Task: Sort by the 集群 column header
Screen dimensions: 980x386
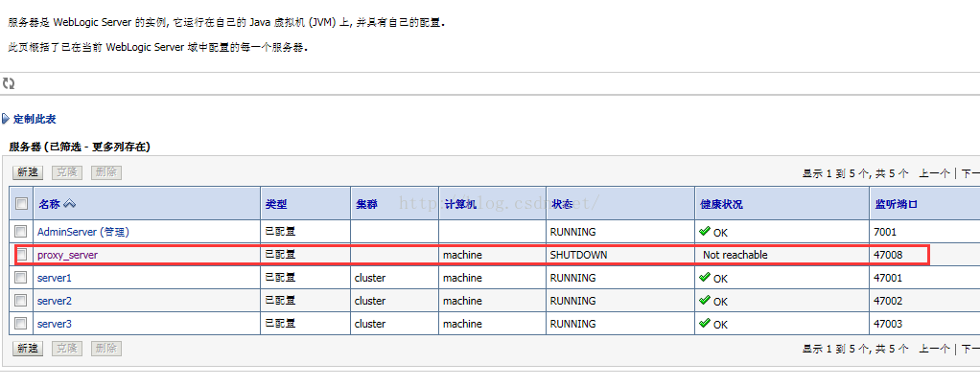Action: (x=366, y=204)
